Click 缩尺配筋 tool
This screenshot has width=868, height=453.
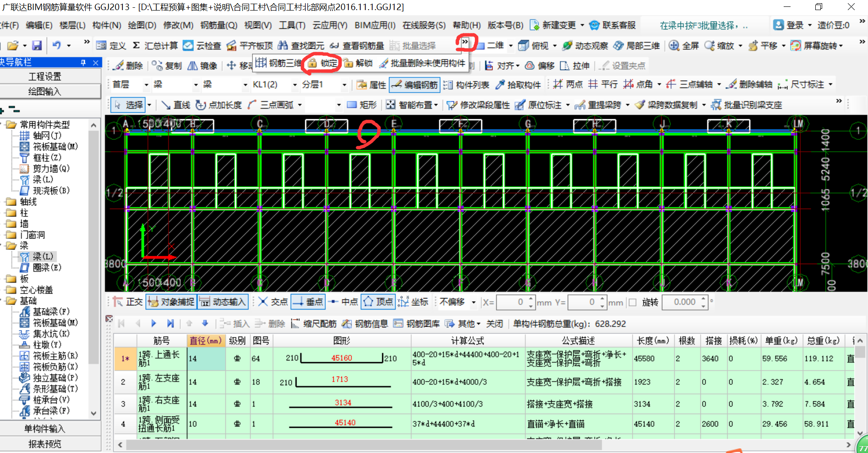[x=313, y=324]
